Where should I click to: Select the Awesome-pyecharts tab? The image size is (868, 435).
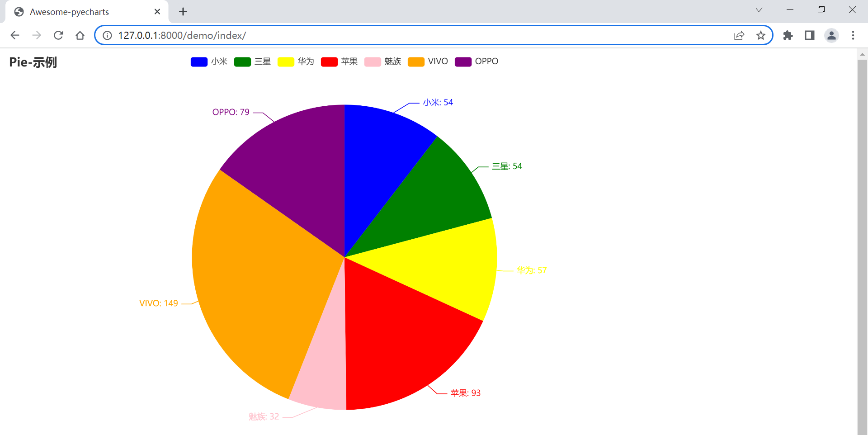pos(87,12)
